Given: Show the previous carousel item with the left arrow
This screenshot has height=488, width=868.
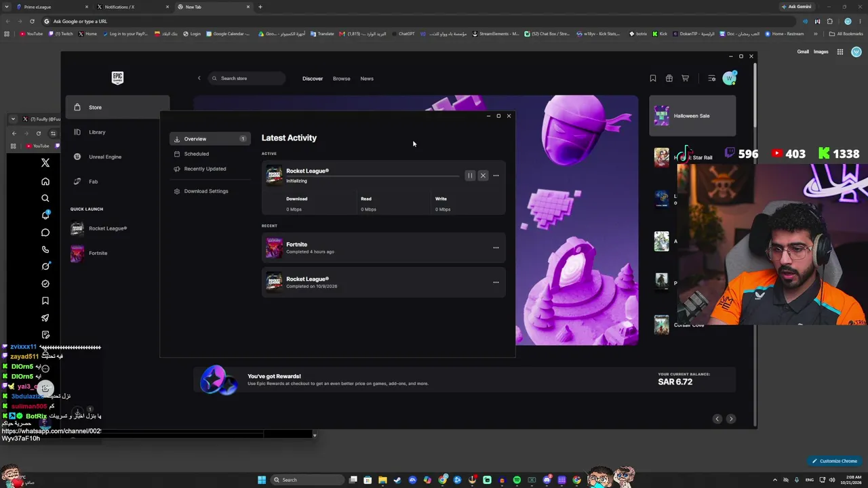Looking at the screenshot, I should pos(717,419).
